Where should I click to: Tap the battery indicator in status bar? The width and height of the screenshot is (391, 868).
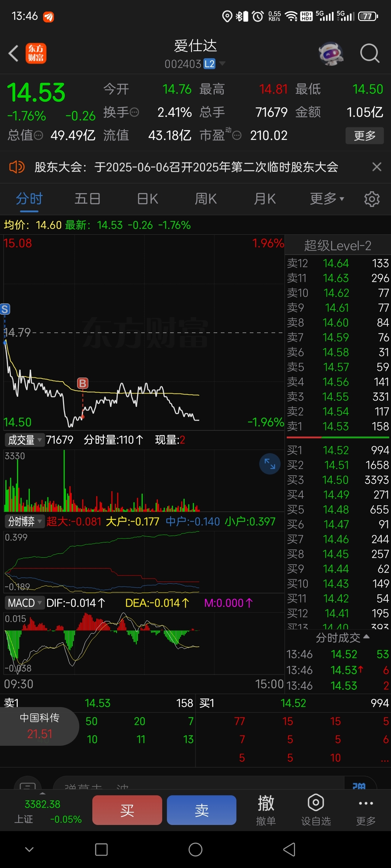368,16
